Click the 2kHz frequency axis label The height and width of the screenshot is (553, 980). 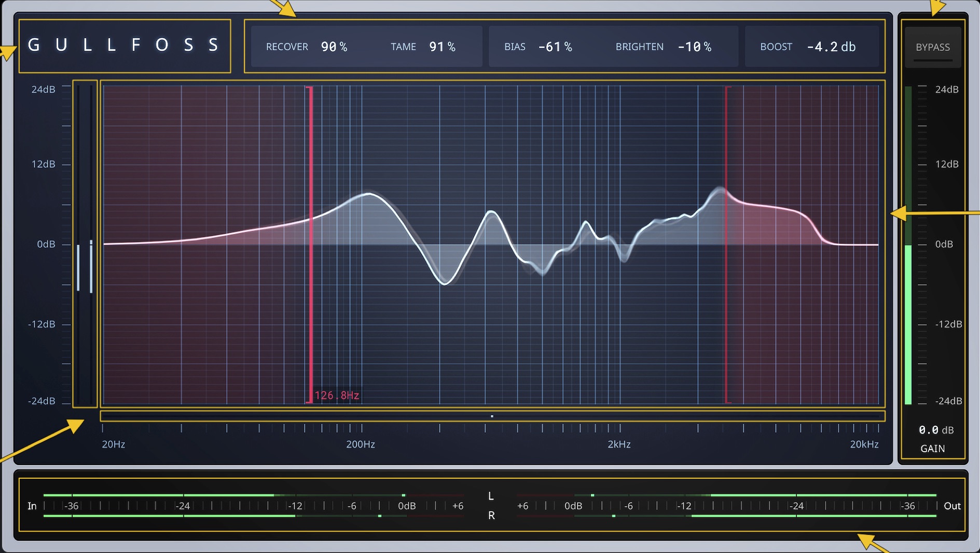click(619, 444)
